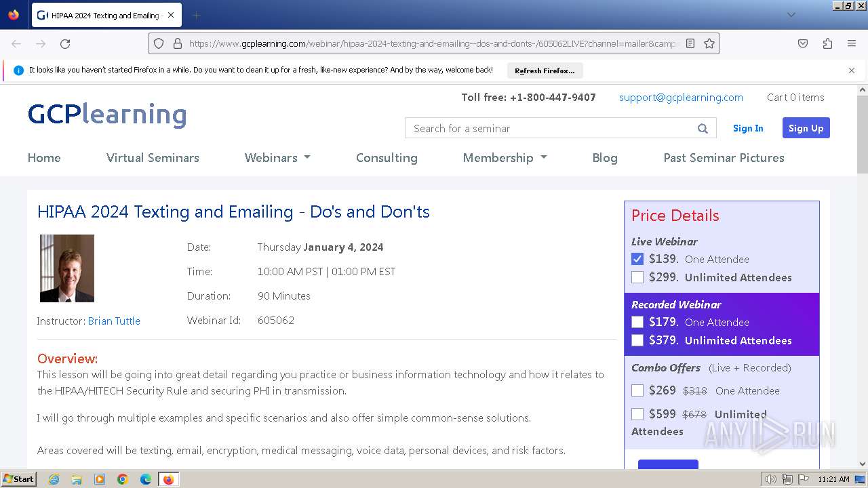Image resolution: width=868 pixels, height=488 pixels.
Task: Click the volume speaker tray icon
Action: pos(770,479)
